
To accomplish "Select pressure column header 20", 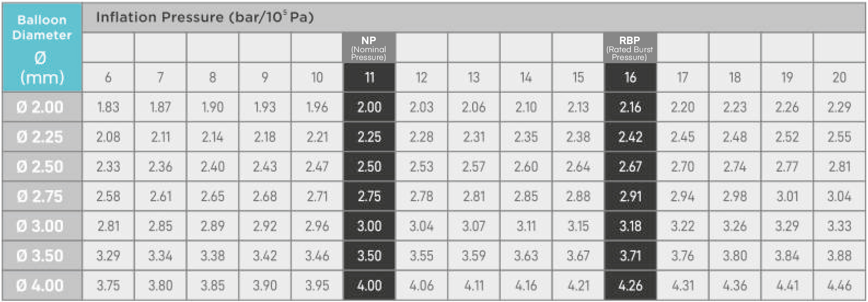I will (x=839, y=77).
